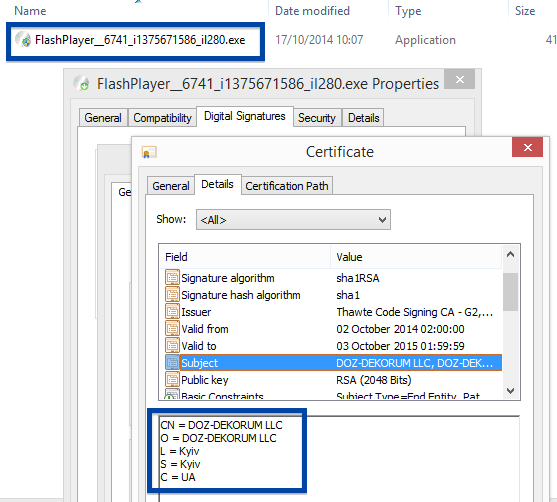Image resolution: width=557 pixels, height=502 pixels.
Task: Switch to the Digital Signatures tab
Action: pyautogui.click(x=245, y=116)
